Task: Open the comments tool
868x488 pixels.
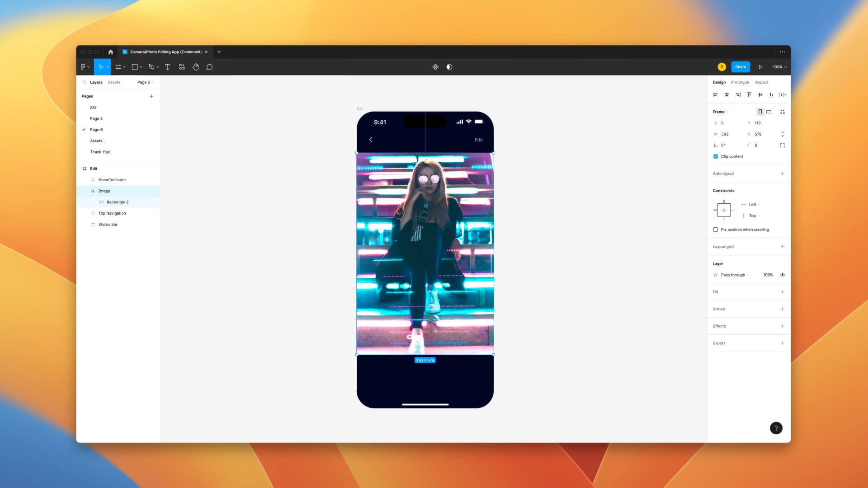Action: tap(209, 66)
